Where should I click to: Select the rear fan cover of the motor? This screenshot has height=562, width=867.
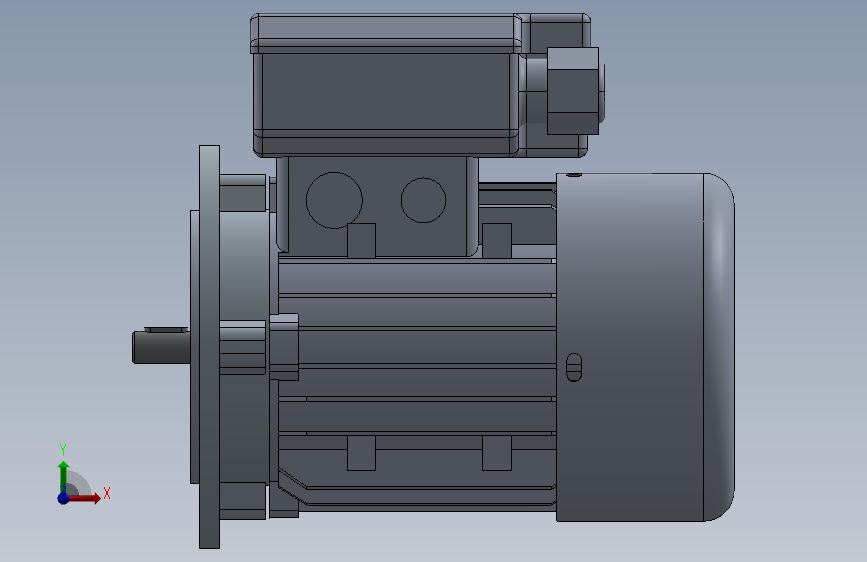point(645,347)
